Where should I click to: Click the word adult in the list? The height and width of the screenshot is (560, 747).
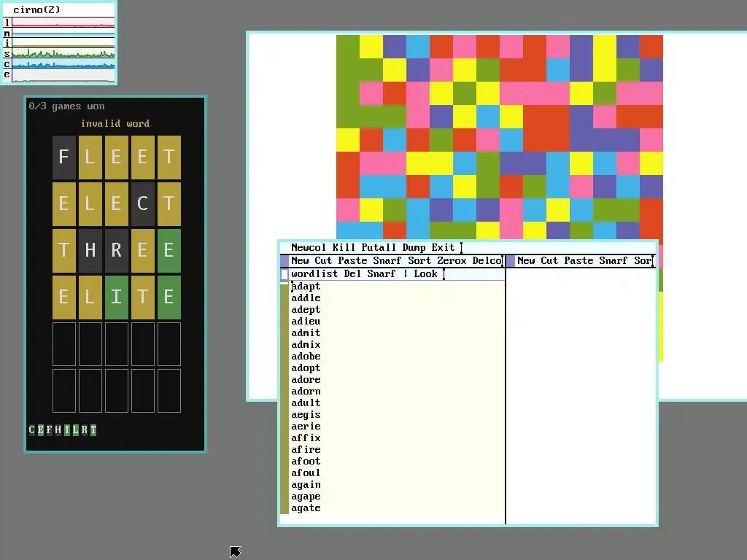pos(306,402)
